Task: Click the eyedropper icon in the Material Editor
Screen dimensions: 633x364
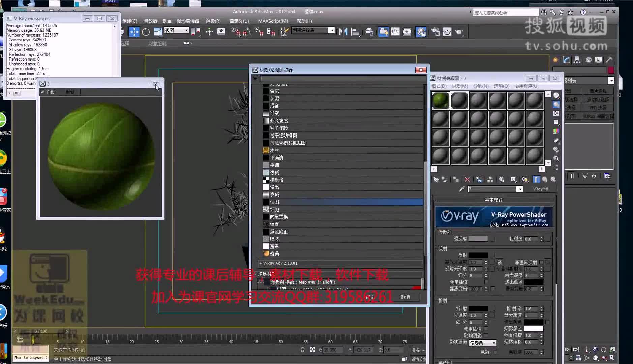Action: (x=462, y=189)
